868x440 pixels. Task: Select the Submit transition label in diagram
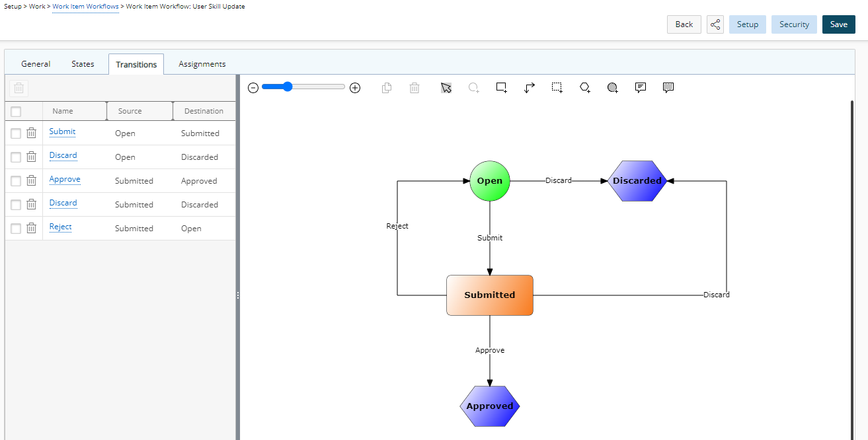(490, 238)
